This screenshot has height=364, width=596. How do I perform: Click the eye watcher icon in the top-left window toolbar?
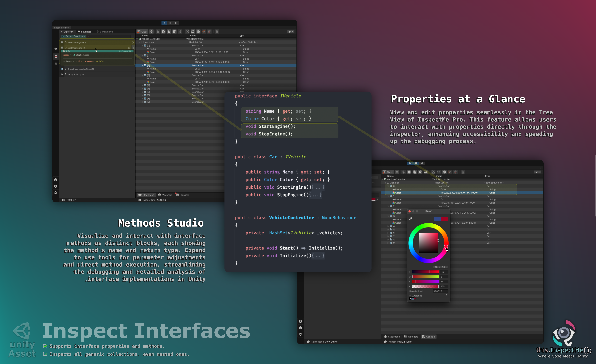pos(180,32)
